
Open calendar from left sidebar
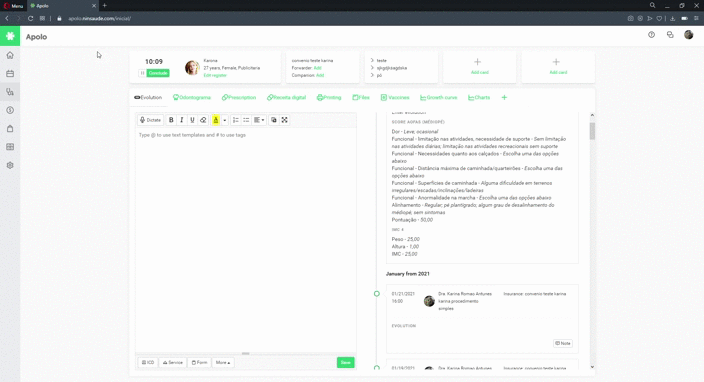[x=10, y=74]
